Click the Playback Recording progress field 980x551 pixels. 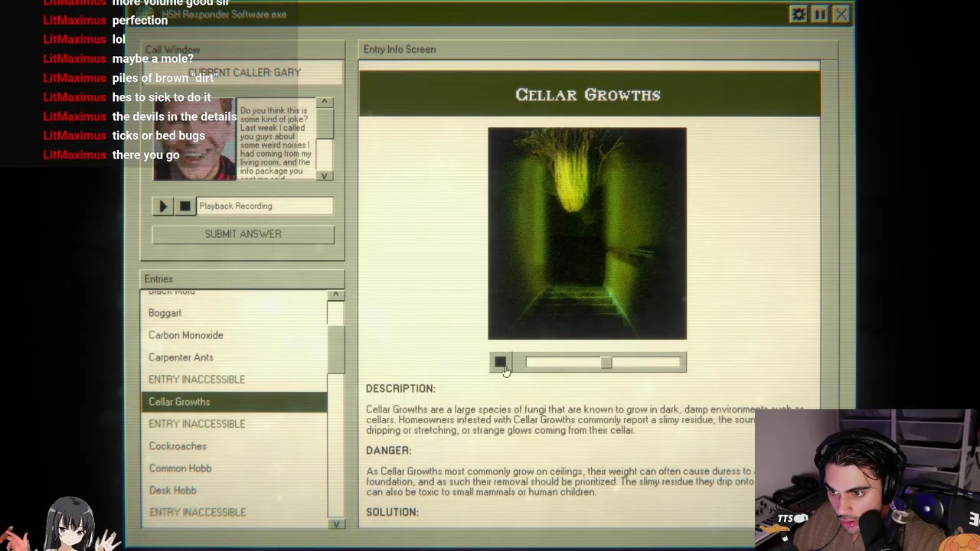265,206
